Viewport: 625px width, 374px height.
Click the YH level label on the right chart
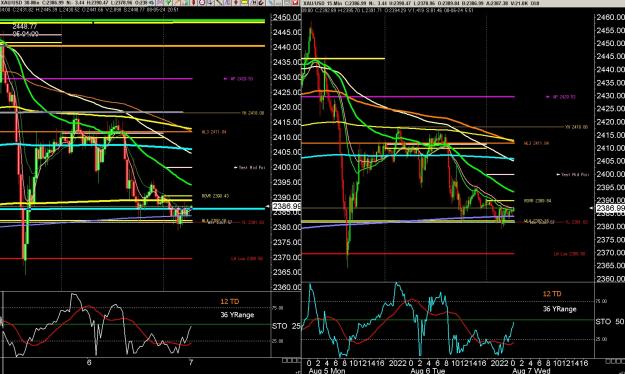tap(576, 127)
